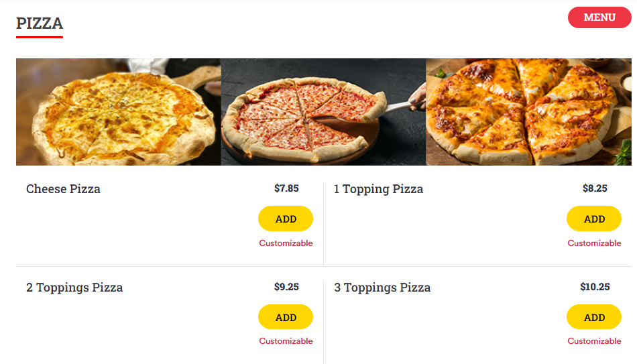Viewport: 637px width, 364px height.
Task: Click the whole cheese pizza photo
Action: [119, 112]
